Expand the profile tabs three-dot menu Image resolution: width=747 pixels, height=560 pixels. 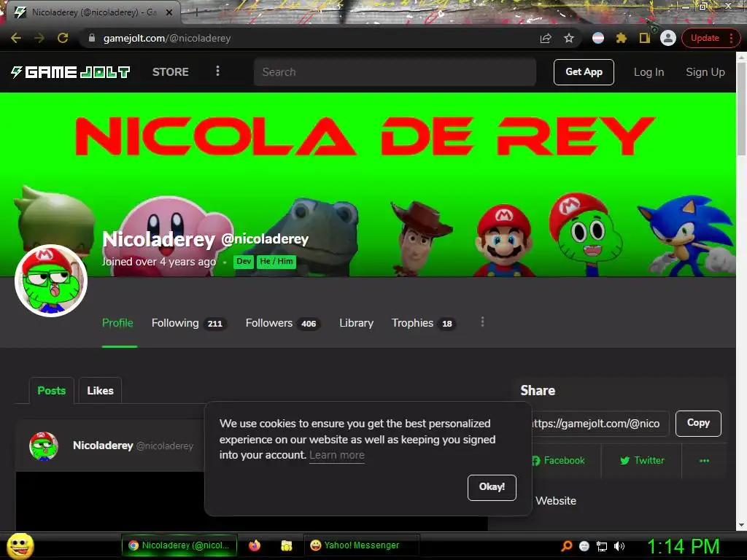tap(483, 322)
